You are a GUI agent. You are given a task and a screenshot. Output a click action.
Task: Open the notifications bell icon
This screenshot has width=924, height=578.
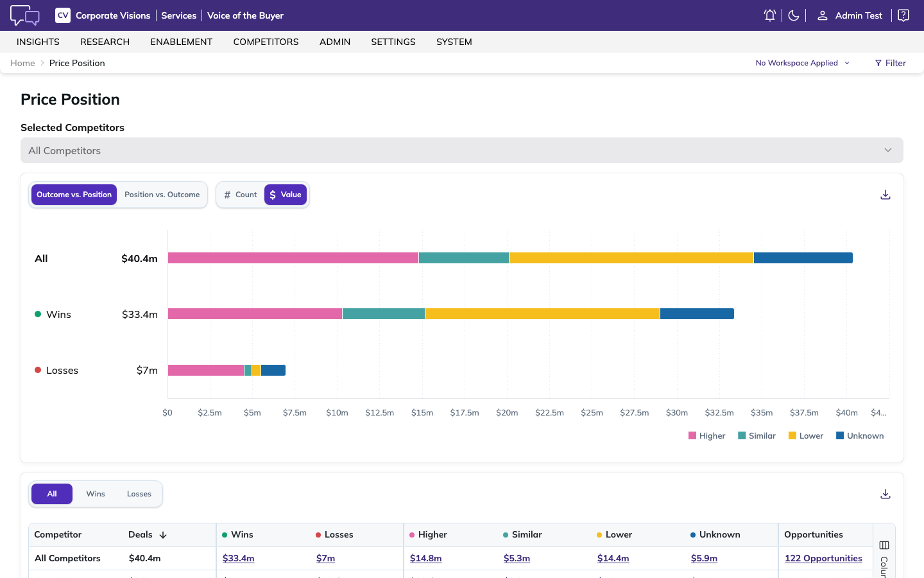tap(770, 15)
